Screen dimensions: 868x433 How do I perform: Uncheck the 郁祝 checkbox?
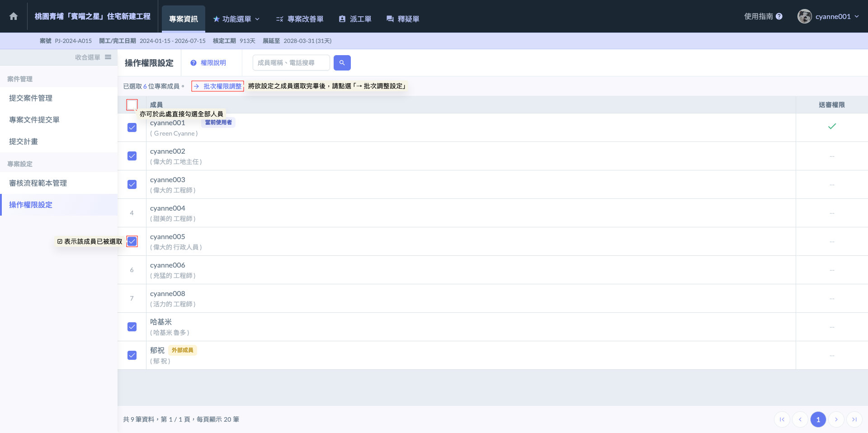[132, 355]
